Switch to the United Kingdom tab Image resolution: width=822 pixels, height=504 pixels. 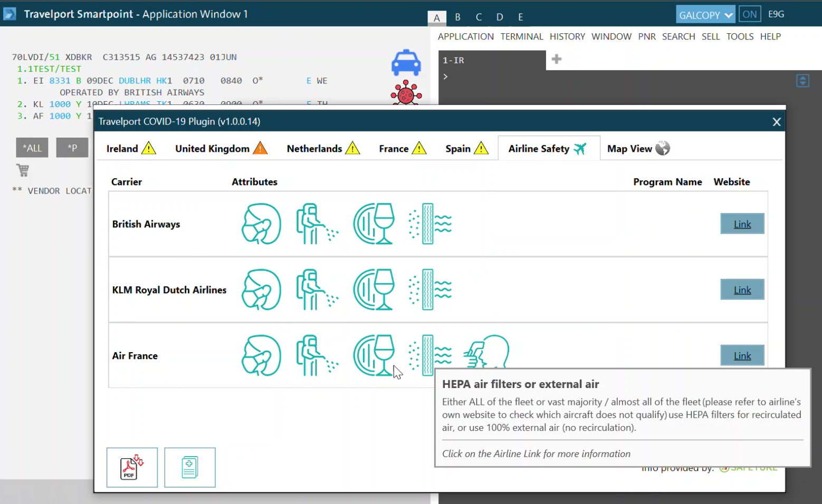pos(221,149)
